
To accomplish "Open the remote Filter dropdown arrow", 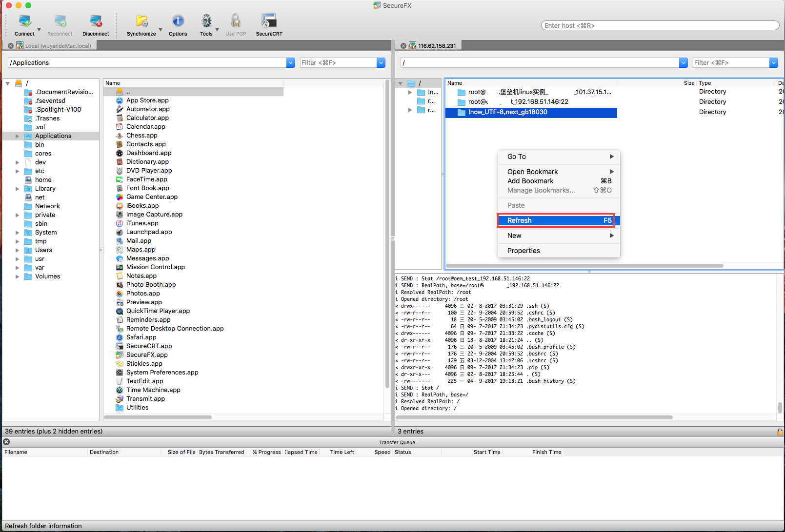I will pyautogui.click(x=774, y=63).
